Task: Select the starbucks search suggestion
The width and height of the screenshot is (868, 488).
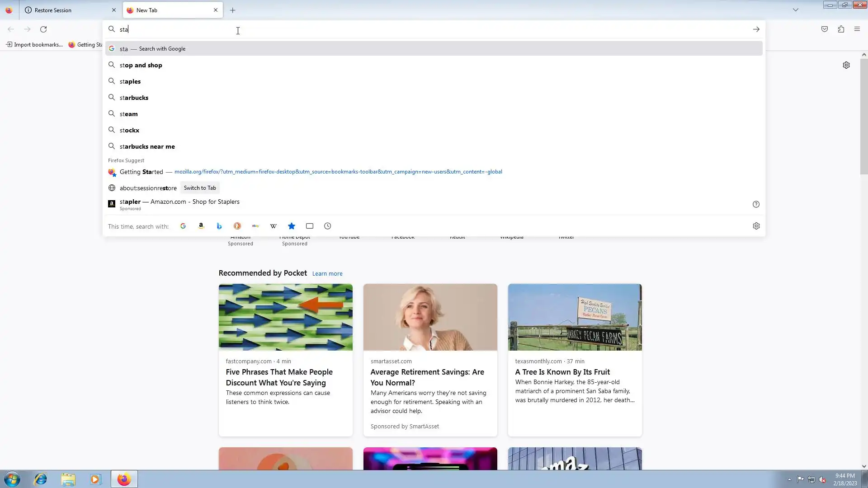Action: (134, 98)
